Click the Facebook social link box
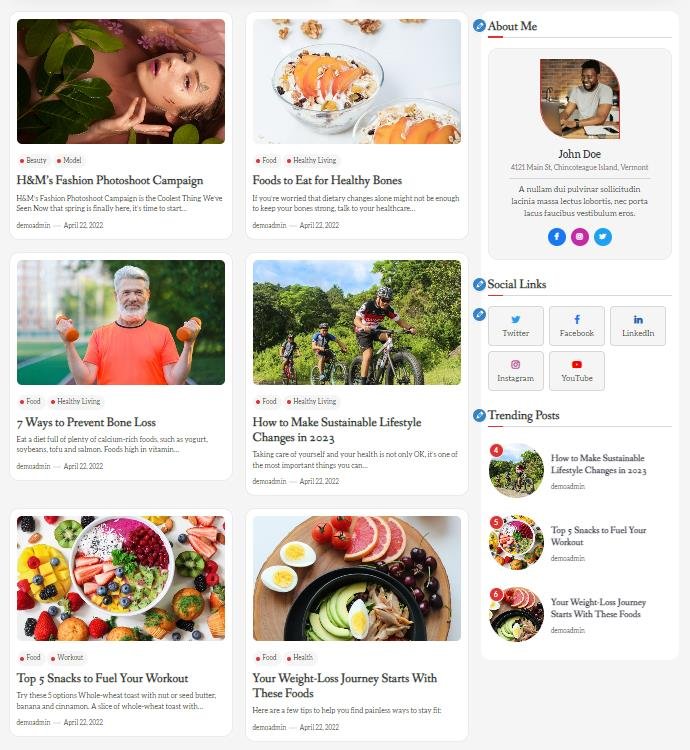 pyautogui.click(x=577, y=326)
